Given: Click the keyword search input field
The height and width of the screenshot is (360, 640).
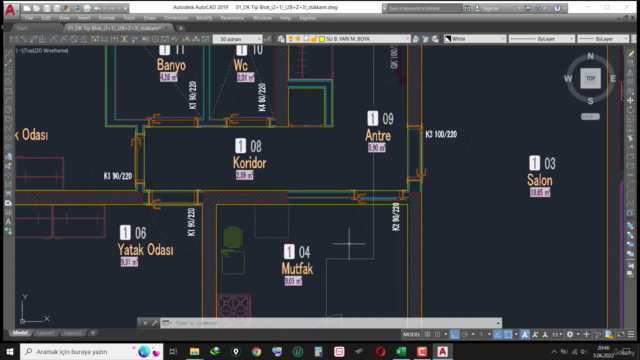Looking at the screenshot, I should [x=424, y=8].
